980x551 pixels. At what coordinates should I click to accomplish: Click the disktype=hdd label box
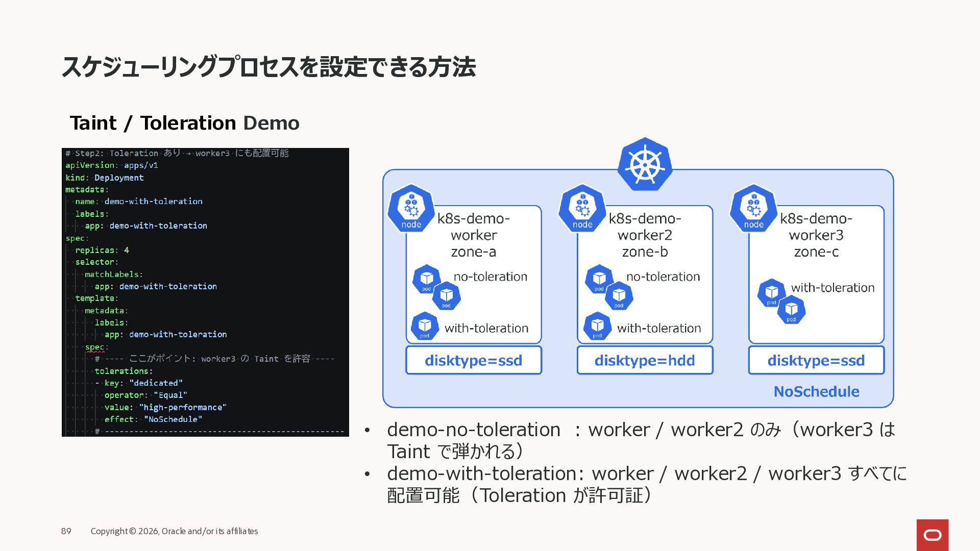click(x=645, y=360)
